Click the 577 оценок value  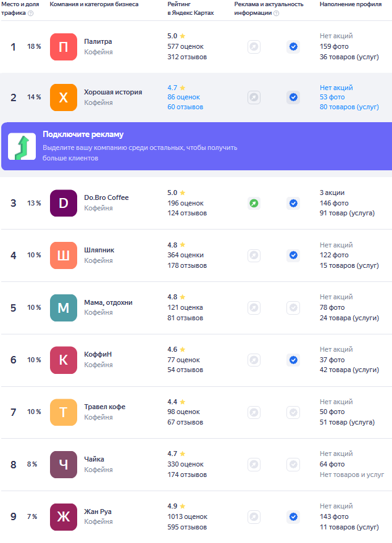pyautogui.click(x=185, y=47)
